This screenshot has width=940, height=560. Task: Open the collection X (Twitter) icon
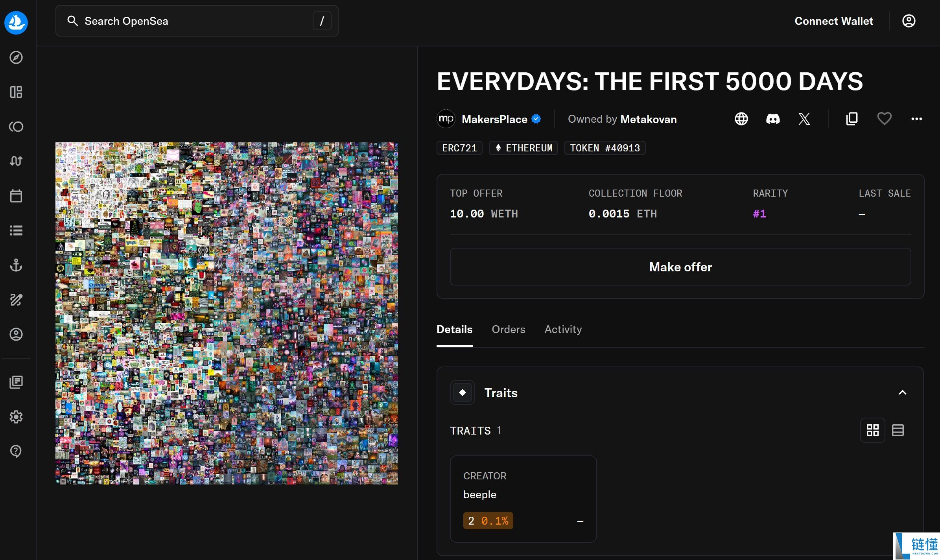[804, 119]
